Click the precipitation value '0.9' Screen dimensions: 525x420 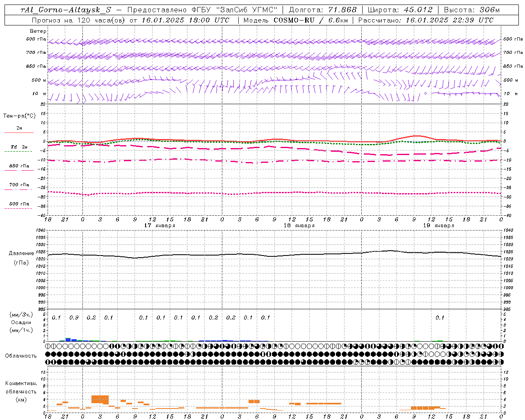[x=74, y=317]
